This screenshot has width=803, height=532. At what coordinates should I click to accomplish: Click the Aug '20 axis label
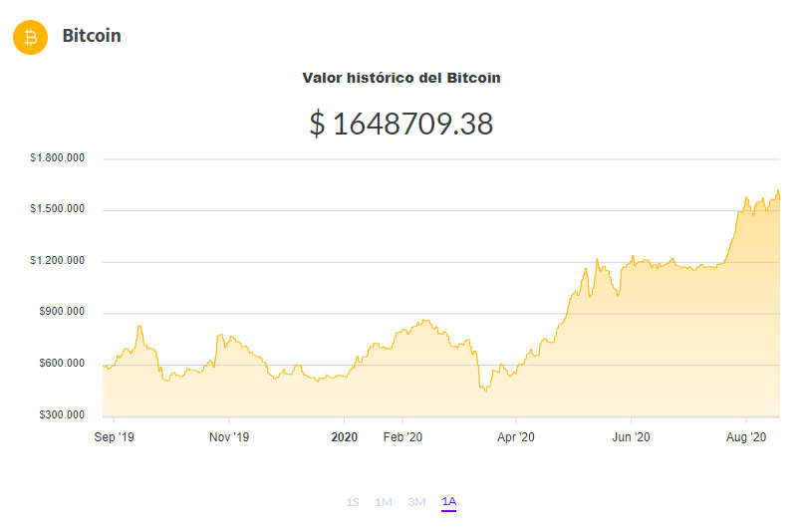click(746, 437)
